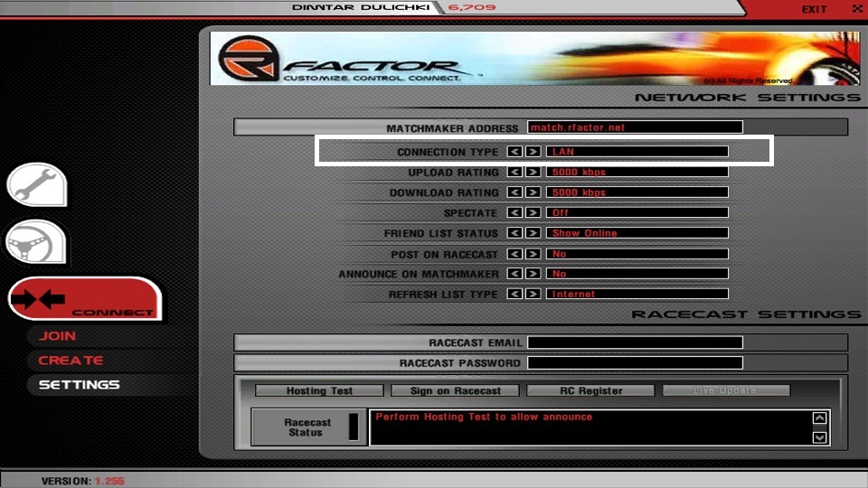Image resolution: width=868 pixels, height=488 pixels.
Task: Change Friend List Status with left arrow
Action: [514, 233]
